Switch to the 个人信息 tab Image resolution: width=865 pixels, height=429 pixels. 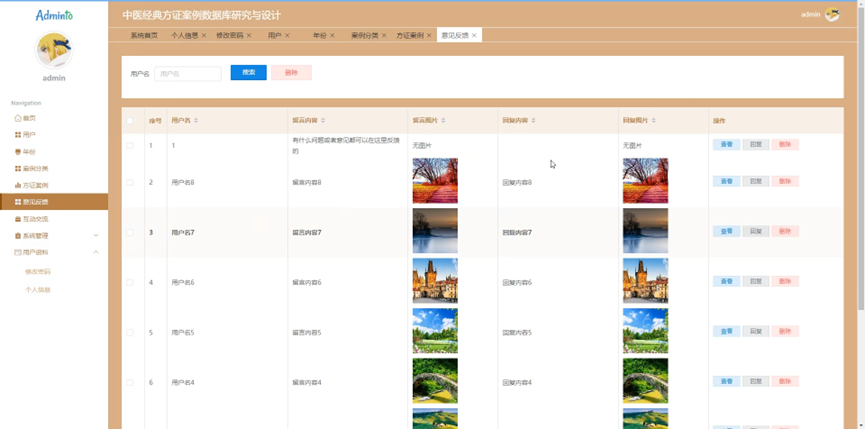point(185,35)
